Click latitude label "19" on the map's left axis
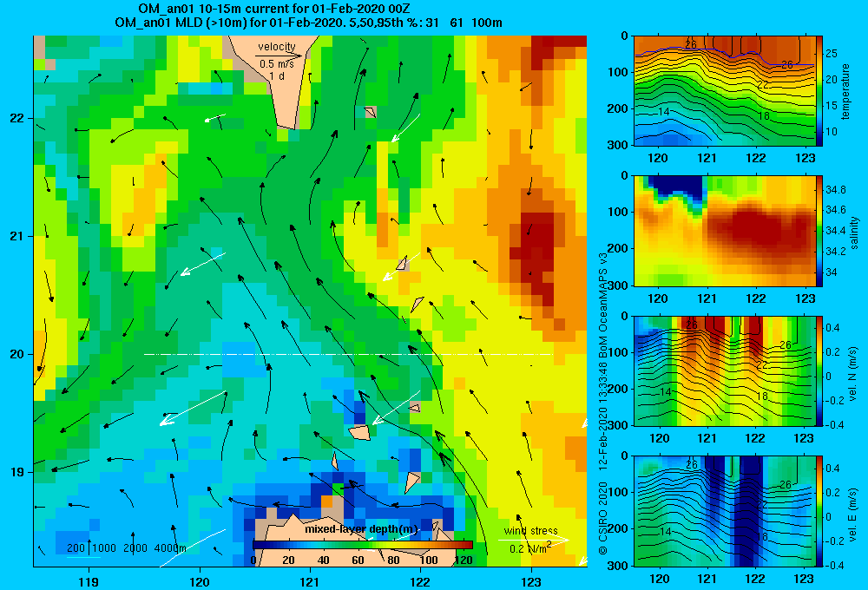The image size is (868, 590). (x=17, y=472)
